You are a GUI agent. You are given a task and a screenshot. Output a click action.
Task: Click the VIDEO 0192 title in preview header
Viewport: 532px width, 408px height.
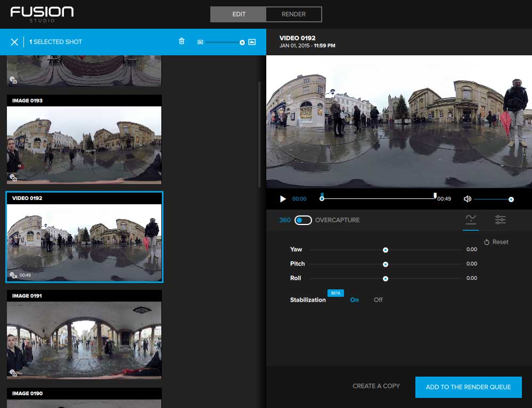297,38
